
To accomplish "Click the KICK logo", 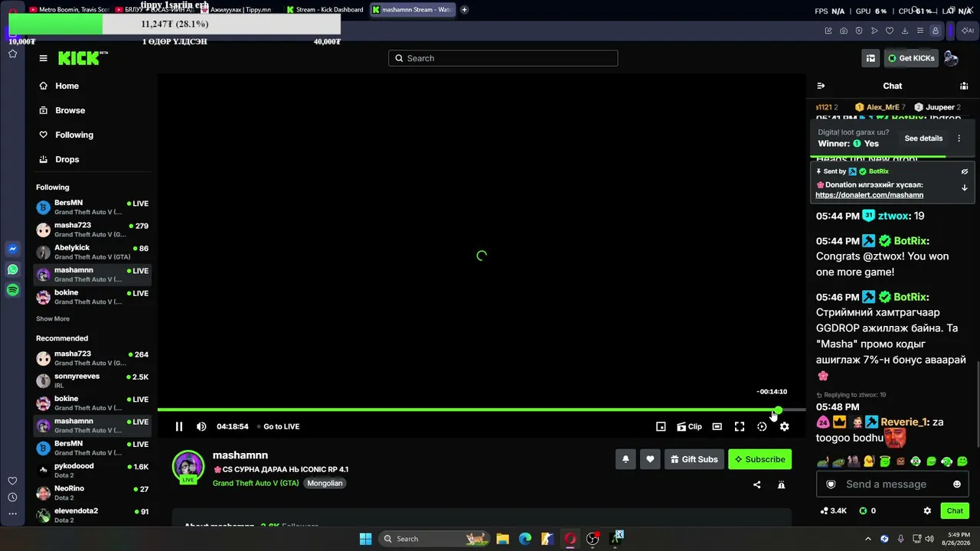I will tap(83, 58).
